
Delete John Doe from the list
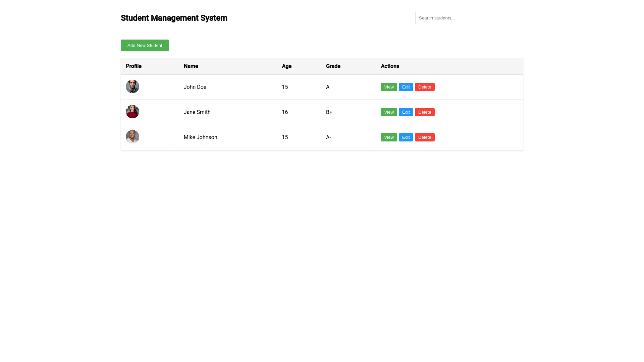tap(424, 87)
